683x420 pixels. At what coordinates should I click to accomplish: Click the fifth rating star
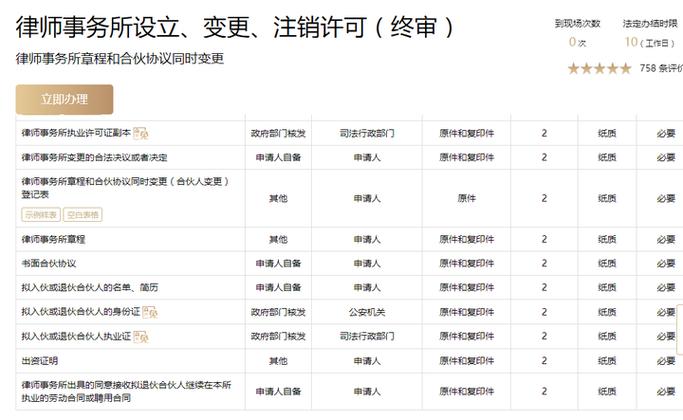pyautogui.click(x=626, y=68)
